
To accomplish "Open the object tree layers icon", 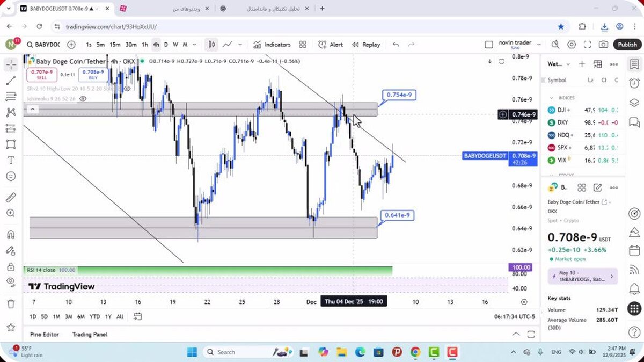I will click(634, 102).
